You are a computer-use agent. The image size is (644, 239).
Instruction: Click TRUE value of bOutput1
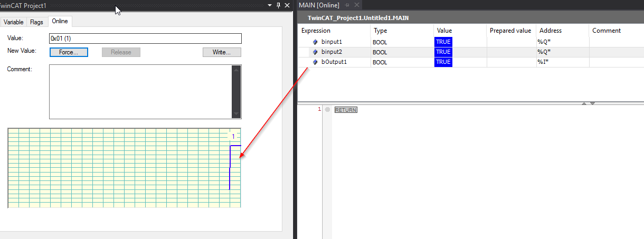(x=443, y=62)
